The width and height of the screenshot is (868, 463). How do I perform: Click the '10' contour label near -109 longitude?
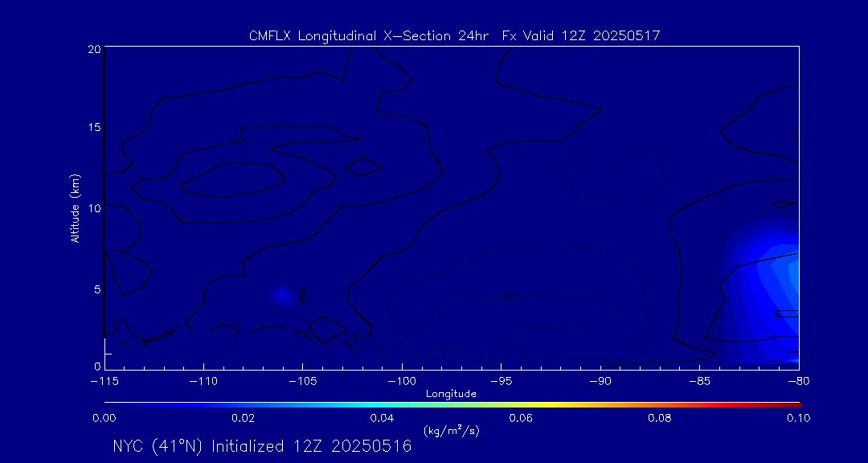[231, 143]
